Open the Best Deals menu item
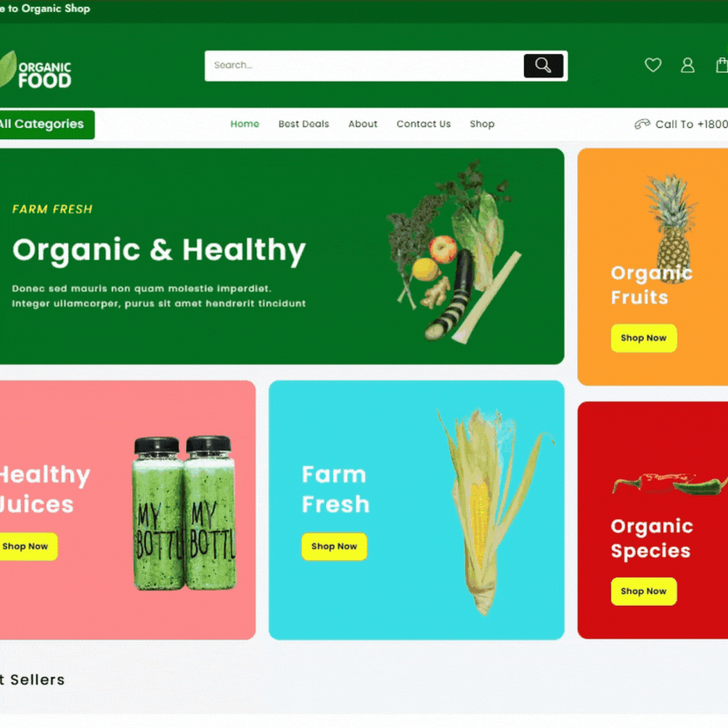Viewport: 728px width, 728px height. tap(303, 124)
